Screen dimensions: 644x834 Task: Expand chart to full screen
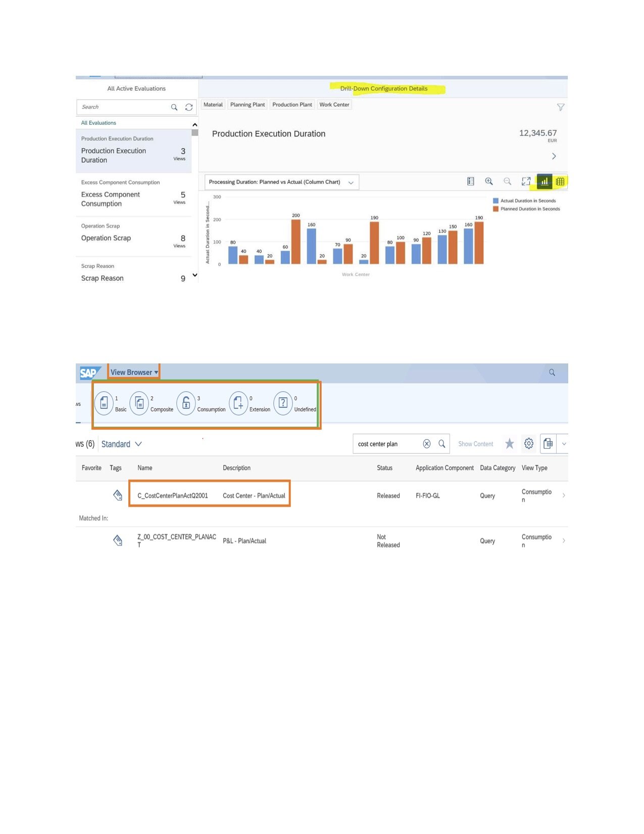tap(526, 181)
